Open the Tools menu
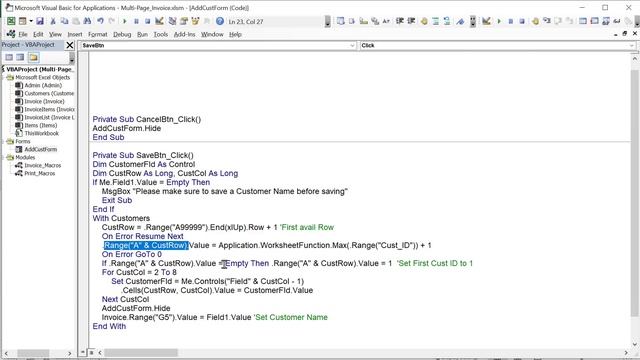 (x=160, y=34)
